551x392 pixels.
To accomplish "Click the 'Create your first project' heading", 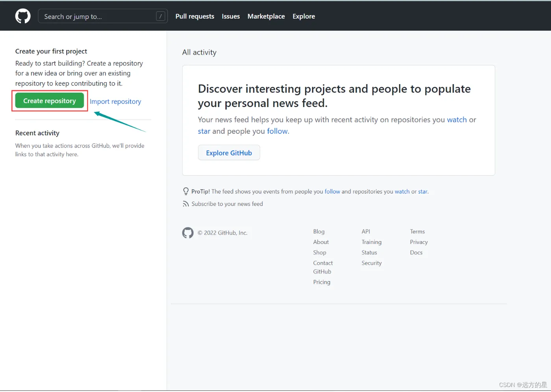I will (51, 51).
